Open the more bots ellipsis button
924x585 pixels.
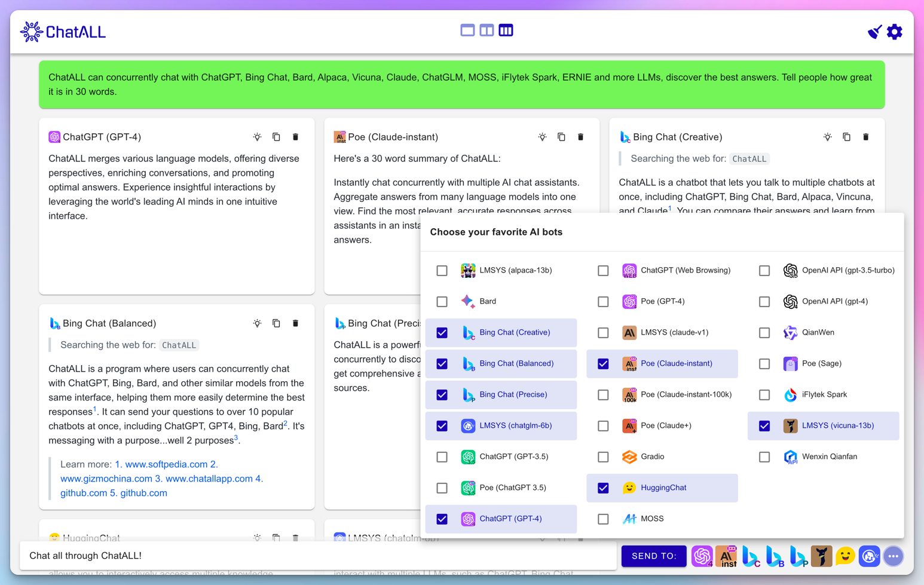tap(894, 556)
